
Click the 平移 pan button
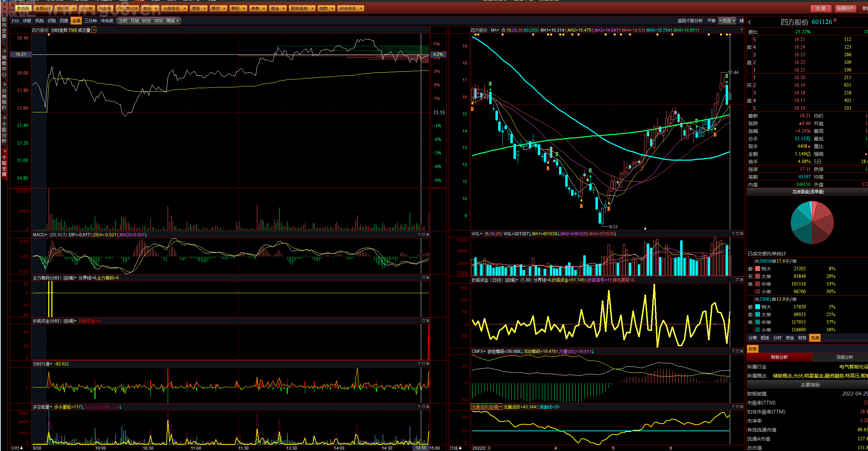point(711,21)
